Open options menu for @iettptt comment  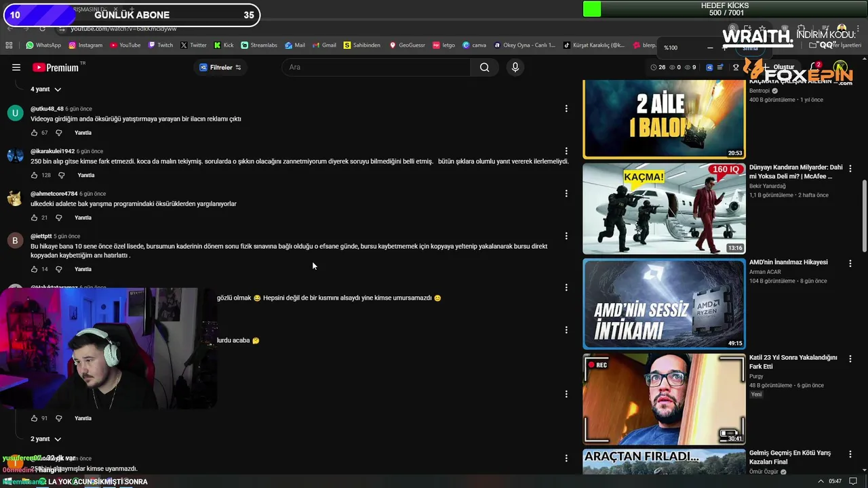[x=566, y=236]
